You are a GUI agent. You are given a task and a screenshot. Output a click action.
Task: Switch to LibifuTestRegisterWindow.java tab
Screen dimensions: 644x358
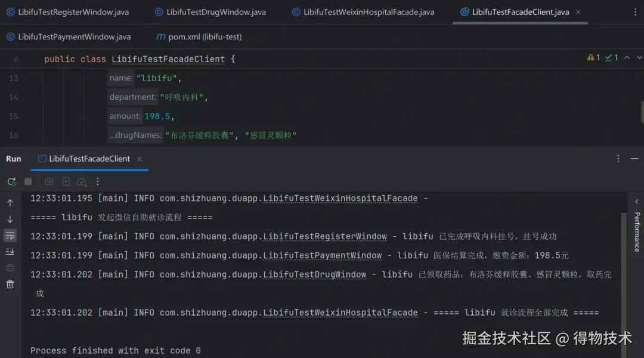point(68,12)
